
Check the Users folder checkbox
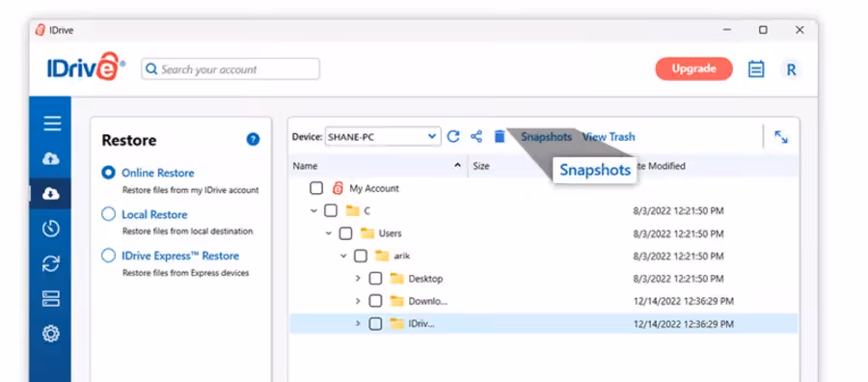point(345,233)
